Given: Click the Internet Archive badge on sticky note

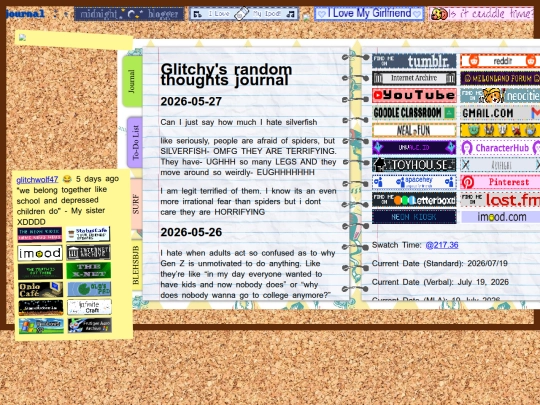Looking at the screenshot, I should tap(89, 253).
